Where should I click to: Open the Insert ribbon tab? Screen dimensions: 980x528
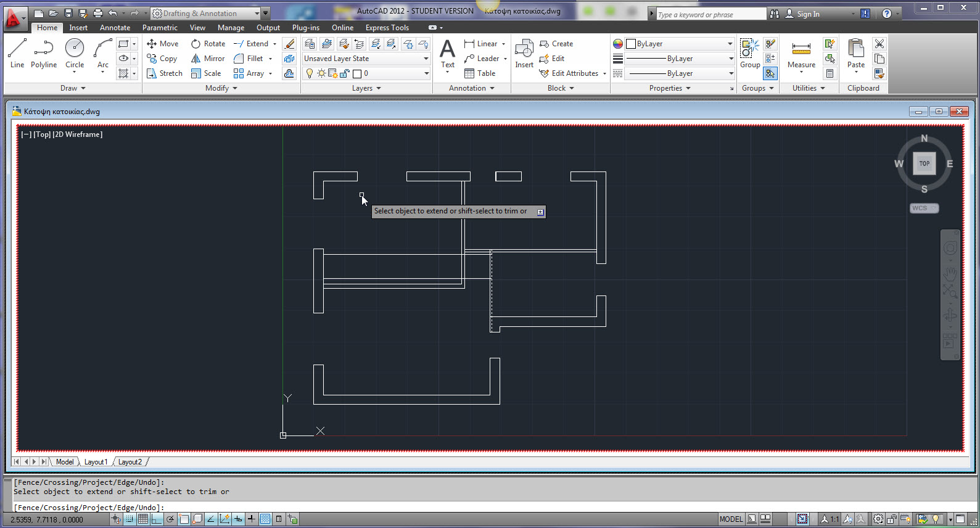tap(78, 28)
